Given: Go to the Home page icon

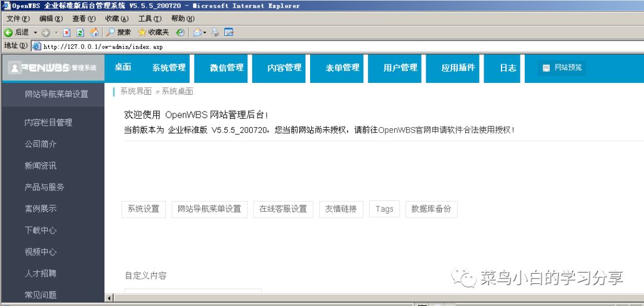Looking at the screenshot, I should 94,32.
